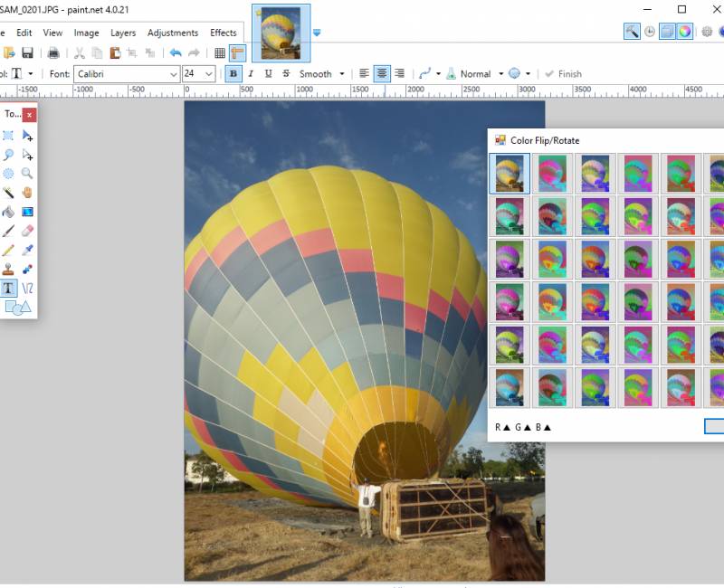Viewport: 724px width, 588px height.
Task: Open the Adjustments menu
Action: click(173, 33)
